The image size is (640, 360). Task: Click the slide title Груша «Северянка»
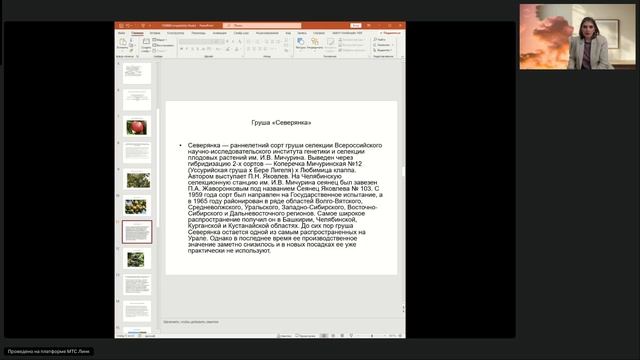pos(281,122)
